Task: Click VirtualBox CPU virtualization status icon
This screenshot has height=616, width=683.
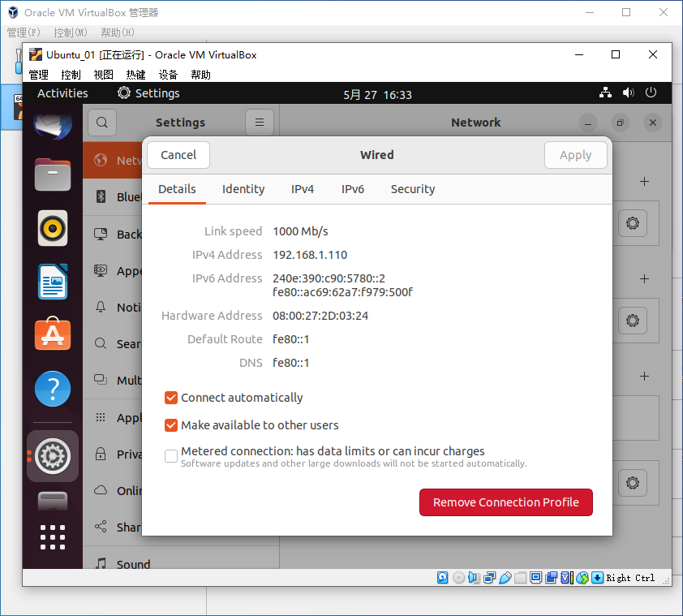Action: (x=567, y=578)
